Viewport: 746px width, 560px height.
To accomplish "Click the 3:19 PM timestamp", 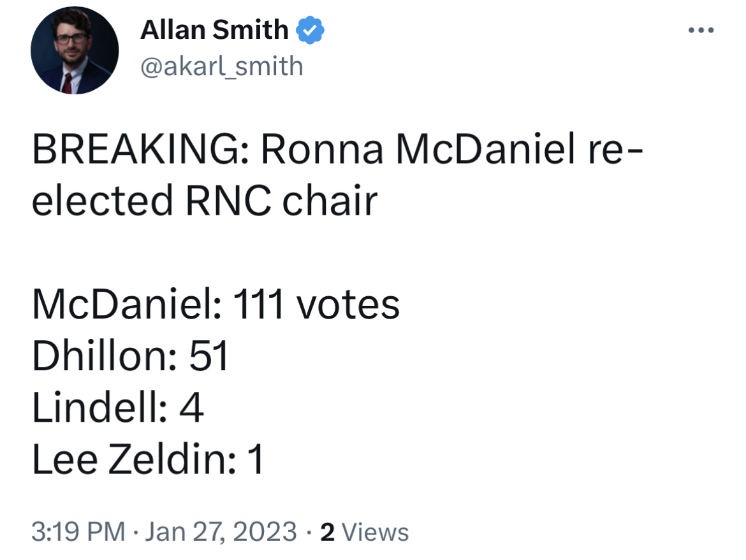I will coord(78,531).
